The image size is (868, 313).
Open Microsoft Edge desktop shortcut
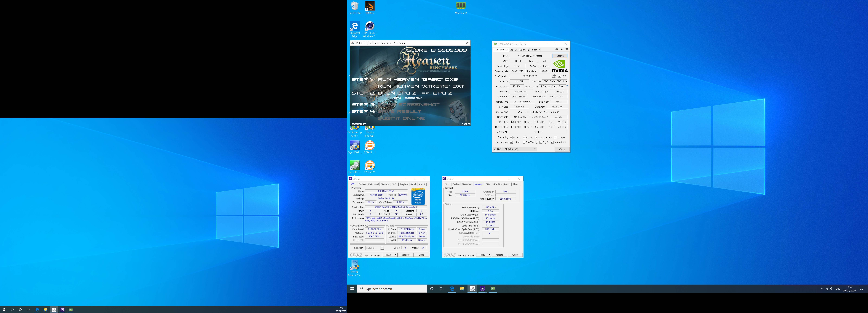[355, 29]
